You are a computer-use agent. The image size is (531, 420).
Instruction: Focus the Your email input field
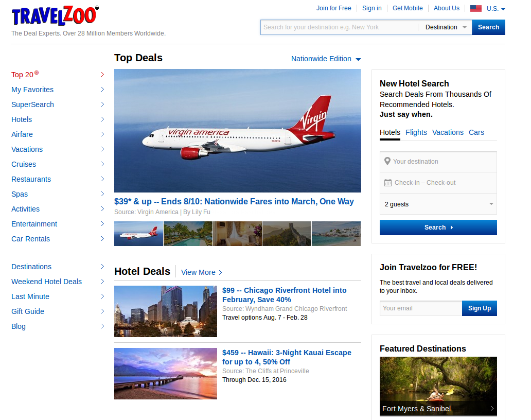tap(421, 308)
